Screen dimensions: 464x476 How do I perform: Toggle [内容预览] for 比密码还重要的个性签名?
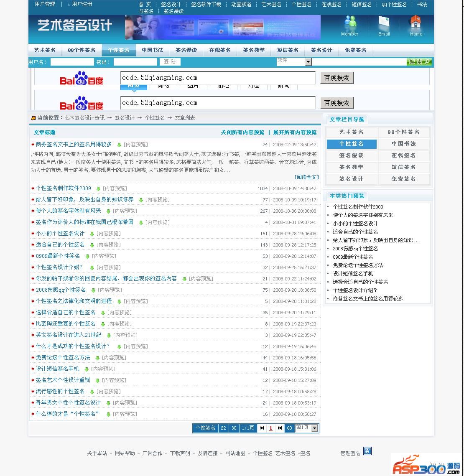(120, 324)
